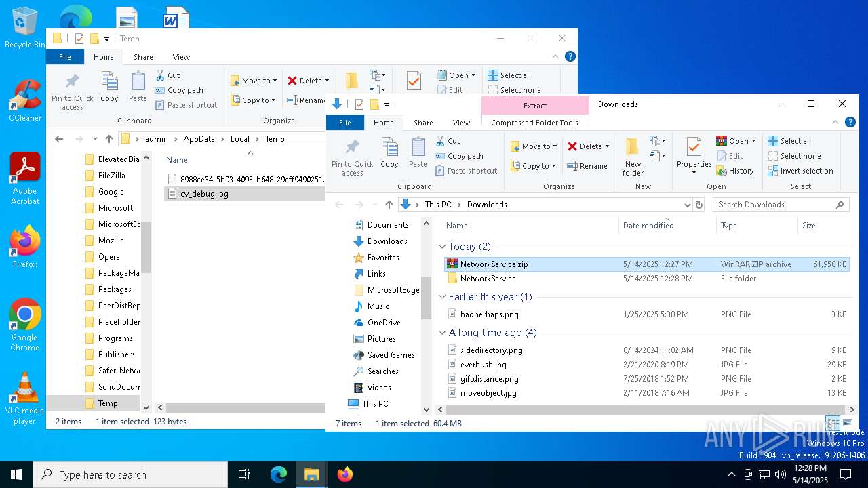Select Pictures in Downloads navigation pane

(x=381, y=339)
